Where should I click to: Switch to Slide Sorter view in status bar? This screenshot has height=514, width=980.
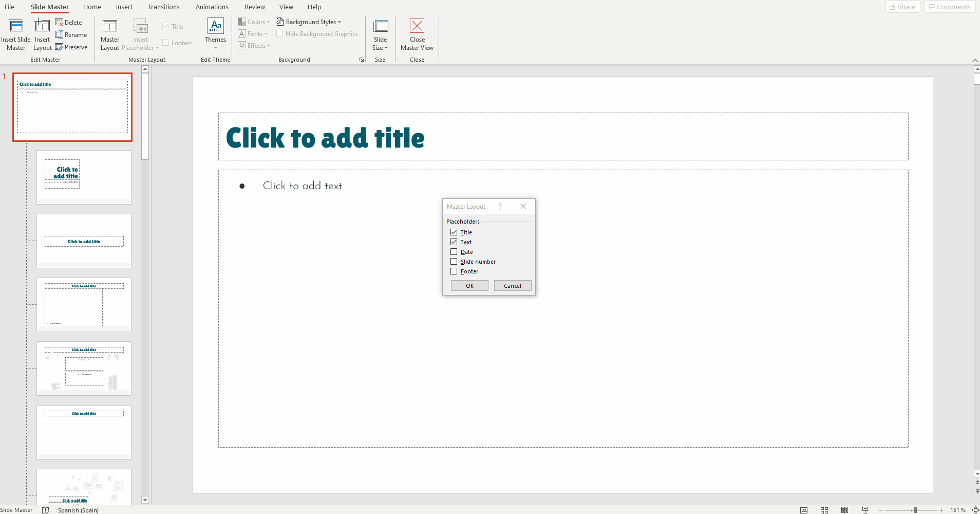point(824,510)
